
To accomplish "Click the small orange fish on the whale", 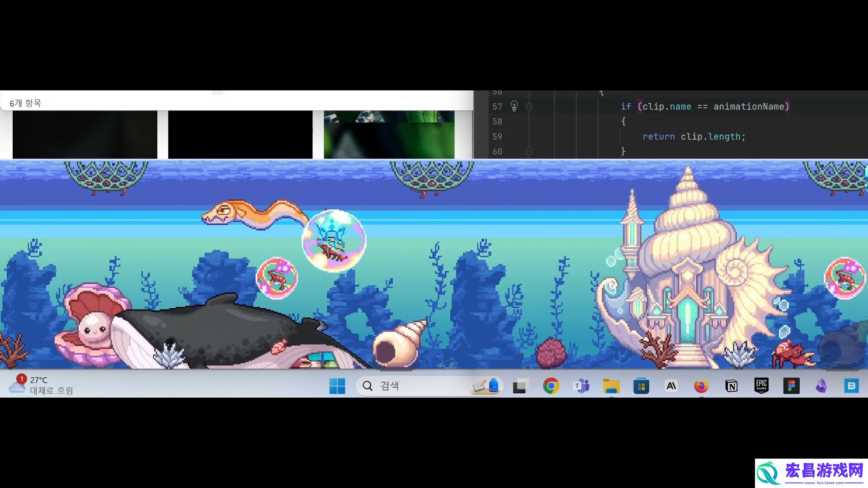I will click(x=279, y=346).
